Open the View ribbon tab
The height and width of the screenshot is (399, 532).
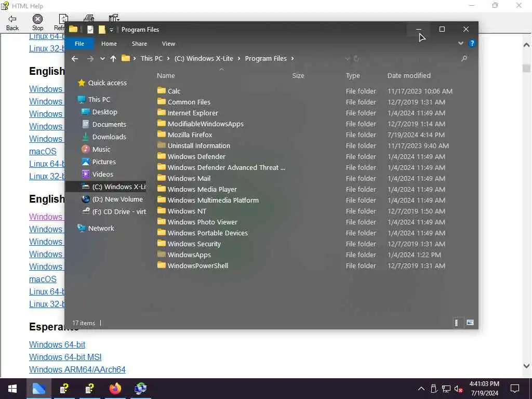coord(168,44)
